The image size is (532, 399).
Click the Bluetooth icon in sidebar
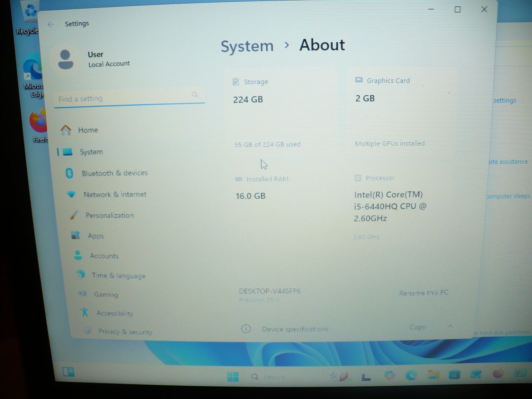(x=69, y=173)
